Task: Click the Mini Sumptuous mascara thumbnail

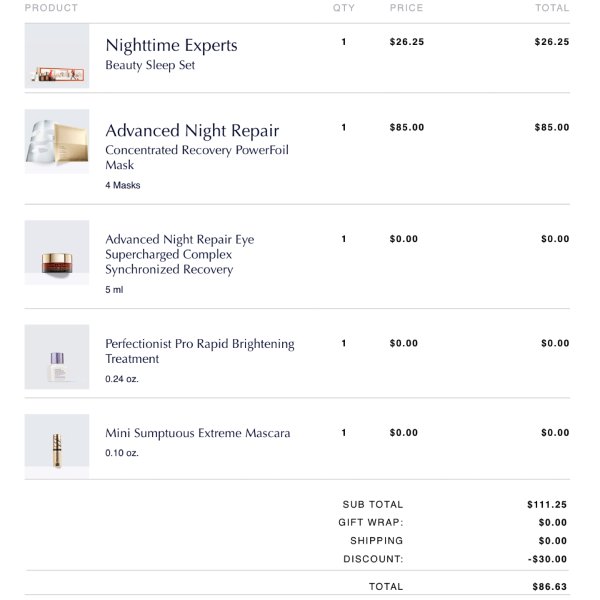Action: 57,446
